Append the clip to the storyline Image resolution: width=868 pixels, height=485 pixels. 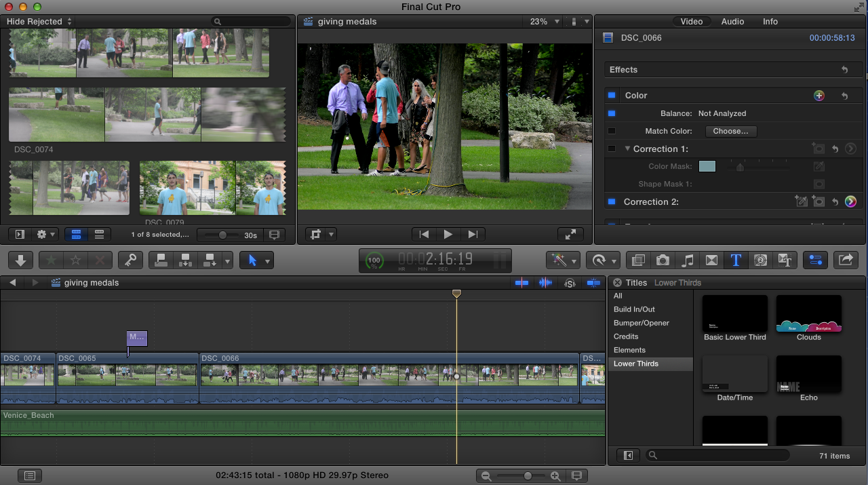209,260
